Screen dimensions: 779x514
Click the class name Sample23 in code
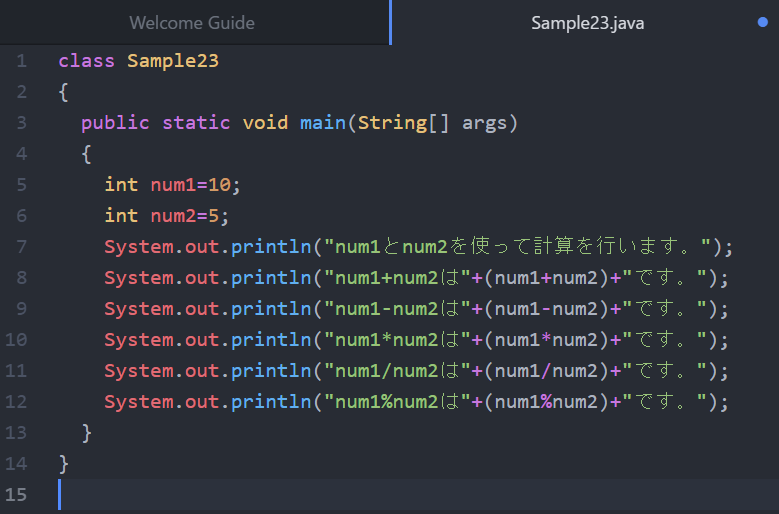click(x=173, y=61)
